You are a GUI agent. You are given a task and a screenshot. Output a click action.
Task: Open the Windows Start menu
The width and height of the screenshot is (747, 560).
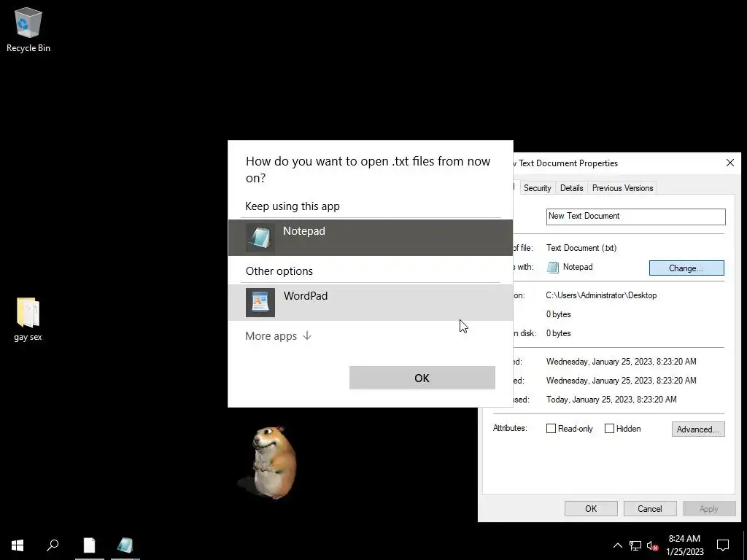click(x=18, y=545)
